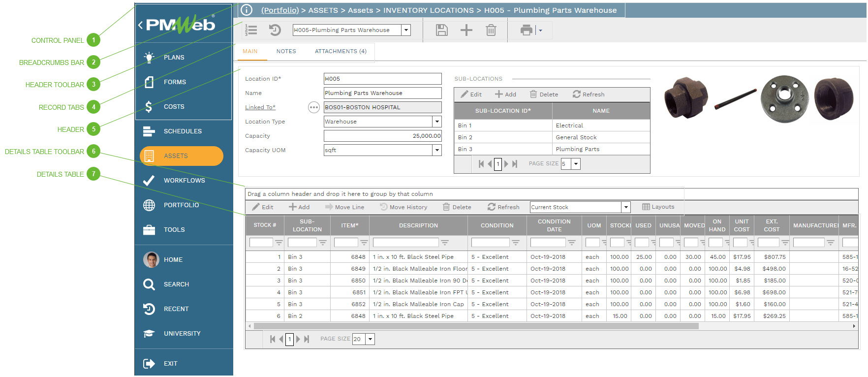Expand the Capacity UOM dropdown
This screenshot has width=868, height=377.
(x=437, y=150)
